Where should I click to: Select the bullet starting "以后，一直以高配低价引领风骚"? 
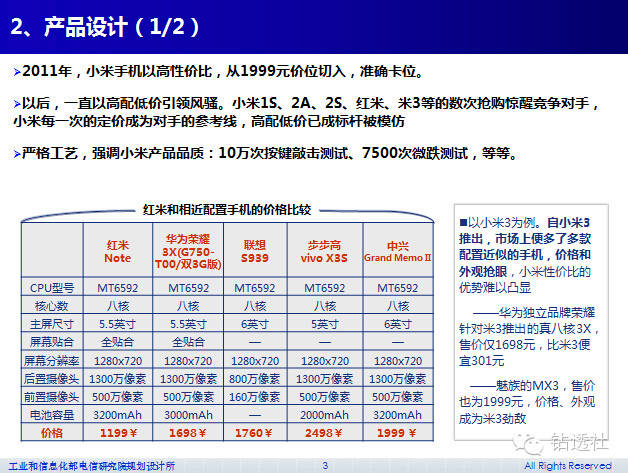(306, 112)
